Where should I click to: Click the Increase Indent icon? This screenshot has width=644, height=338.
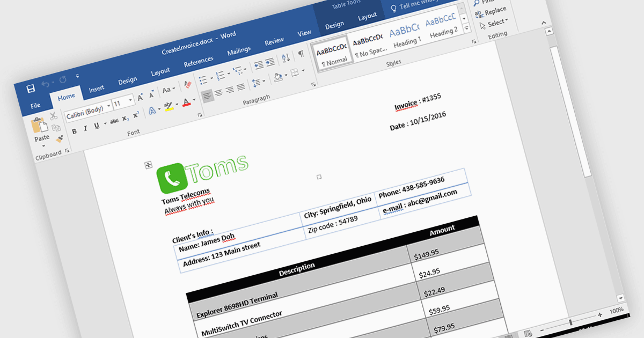coord(270,61)
